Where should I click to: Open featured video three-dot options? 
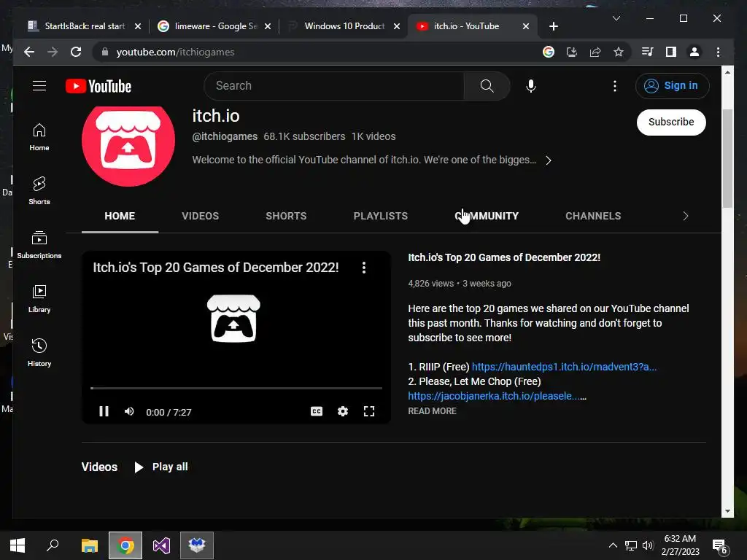(364, 268)
